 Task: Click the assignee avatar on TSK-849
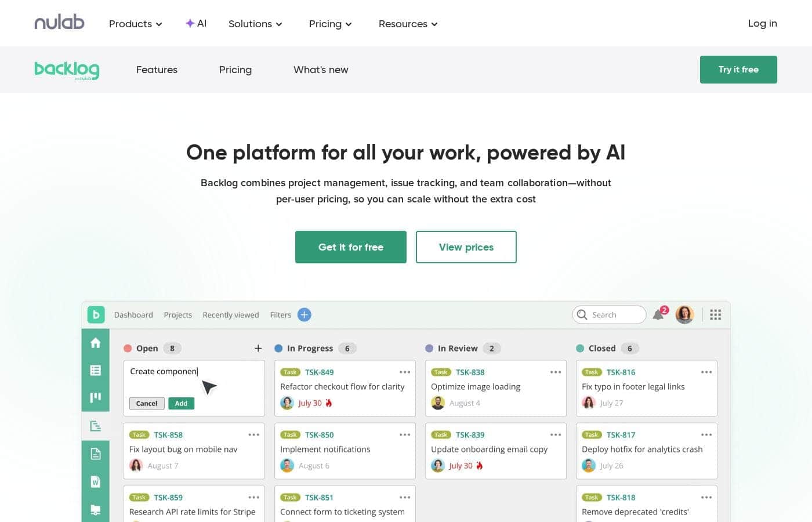coord(287,403)
